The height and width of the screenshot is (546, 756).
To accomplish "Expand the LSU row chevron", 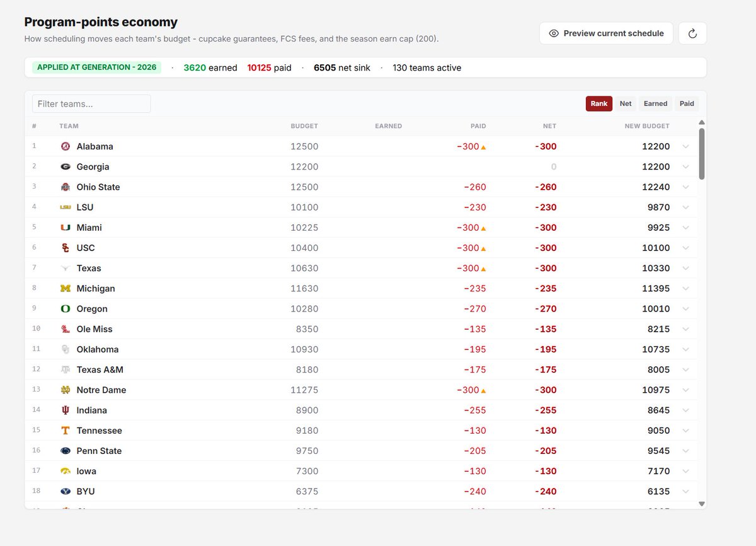I will 685,207.
